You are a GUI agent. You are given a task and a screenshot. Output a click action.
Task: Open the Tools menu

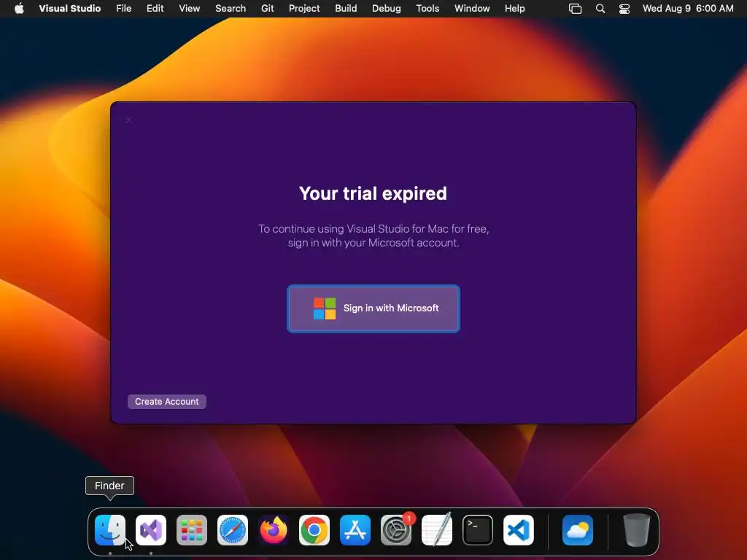click(427, 9)
